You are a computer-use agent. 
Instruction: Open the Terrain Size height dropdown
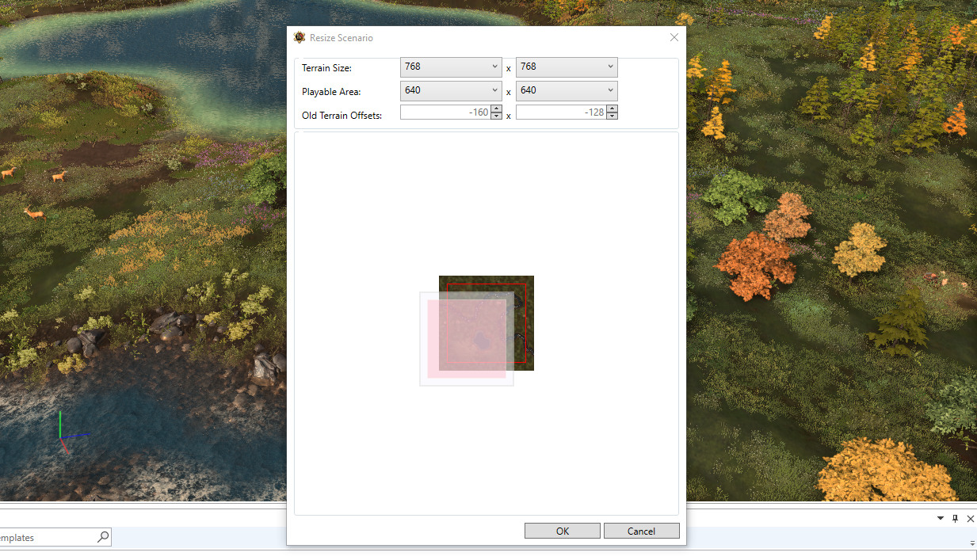567,67
